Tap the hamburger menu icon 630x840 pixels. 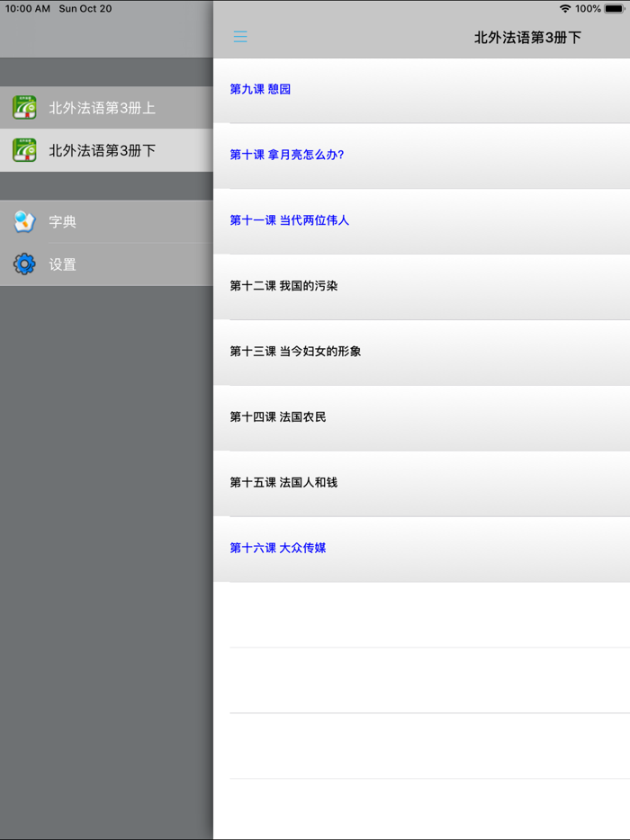[x=240, y=37]
